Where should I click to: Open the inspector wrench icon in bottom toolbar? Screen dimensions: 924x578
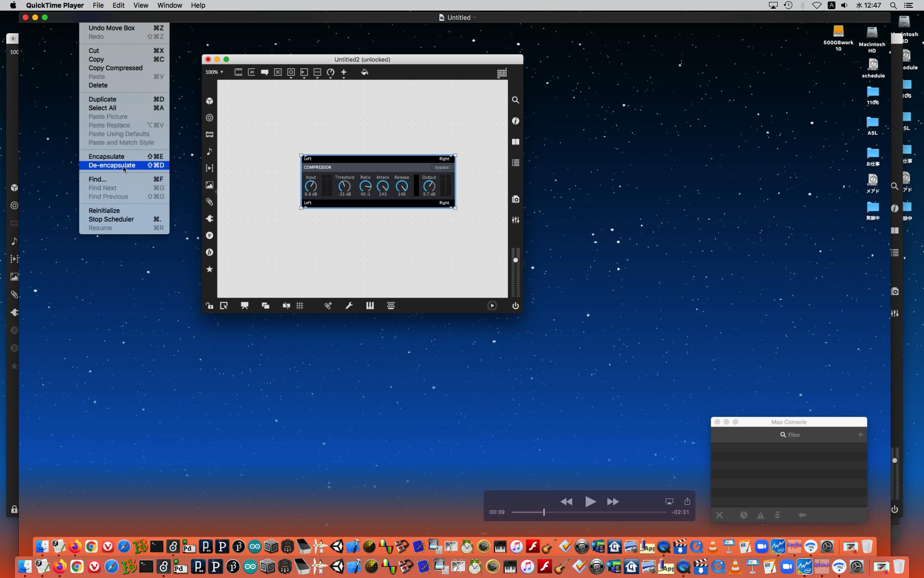click(349, 306)
